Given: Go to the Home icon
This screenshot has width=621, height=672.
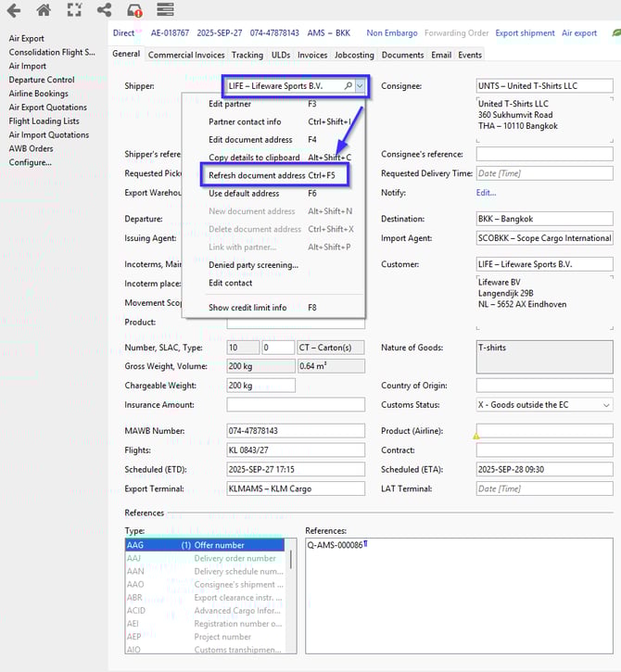Looking at the screenshot, I should point(44,10).
